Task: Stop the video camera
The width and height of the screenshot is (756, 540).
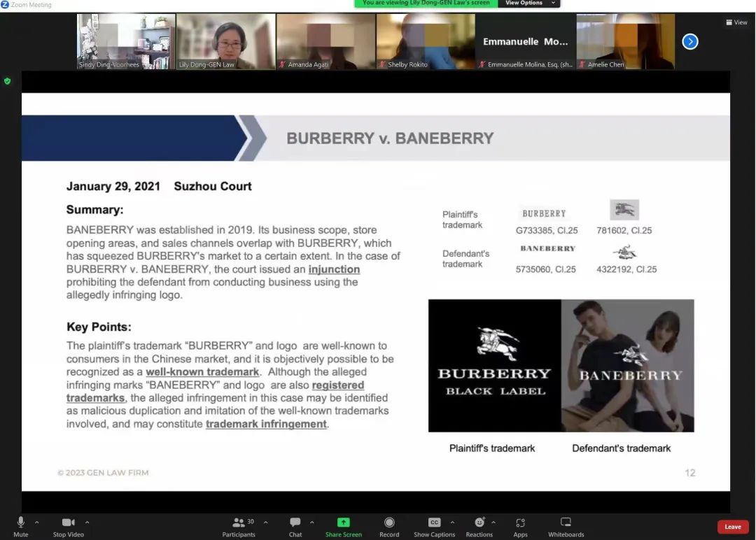Action: 69,526
